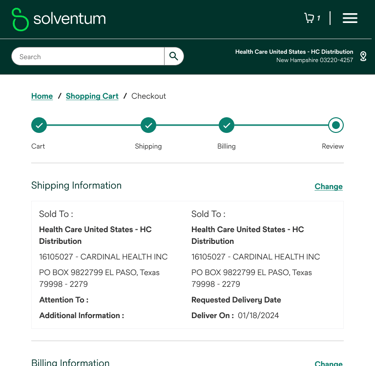
Task: Select the Cart step checkmark circle
Action: [x=39, y=125]
